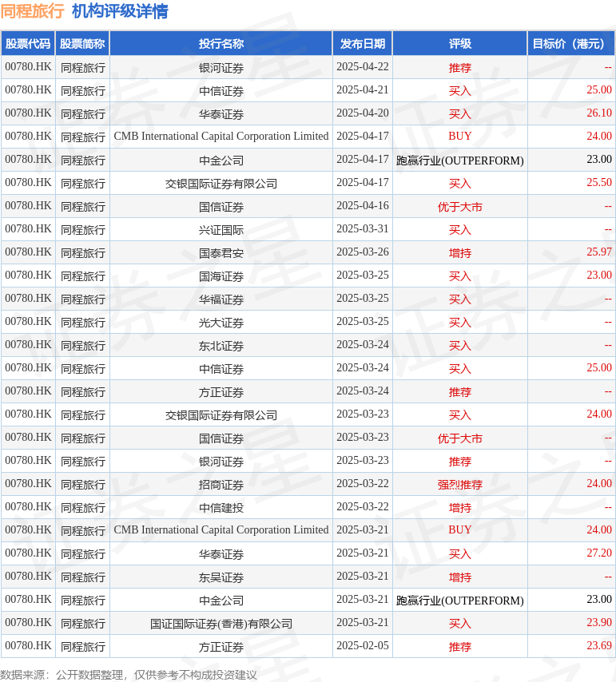616x682 pixels.
Task: Click 方正证券 in the 2025-02-05 row
Action: pos(221,647)
